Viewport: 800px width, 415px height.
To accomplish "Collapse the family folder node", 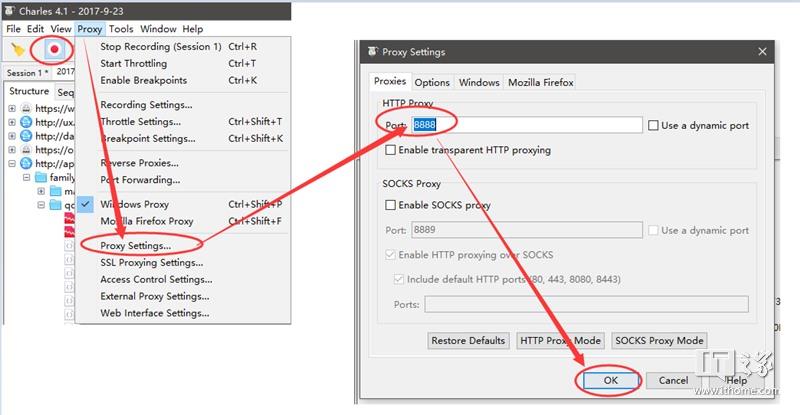I will (27, 177).
